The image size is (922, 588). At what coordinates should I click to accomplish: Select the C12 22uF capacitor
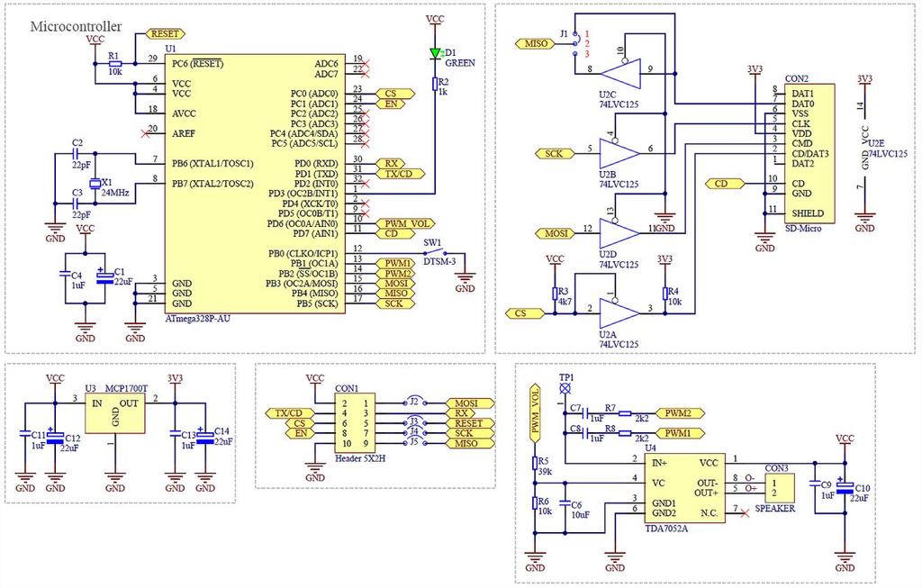pyautogui.click(x=55, y=437)
